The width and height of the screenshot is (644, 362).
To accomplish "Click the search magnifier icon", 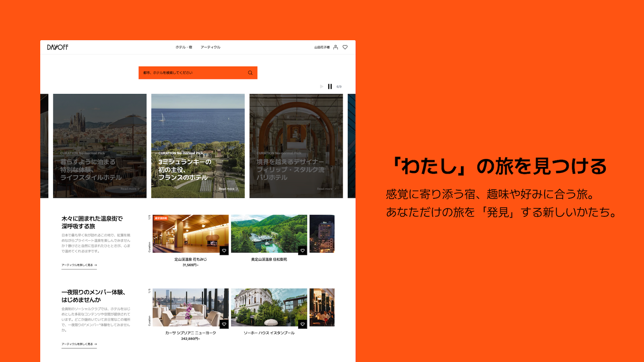I will 250,73.
